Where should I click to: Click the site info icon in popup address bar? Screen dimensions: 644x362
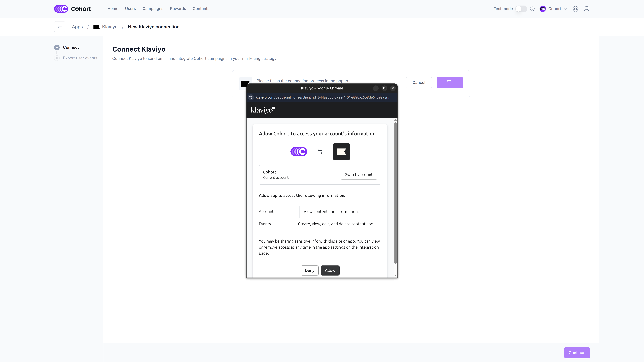tap(251, 97)
